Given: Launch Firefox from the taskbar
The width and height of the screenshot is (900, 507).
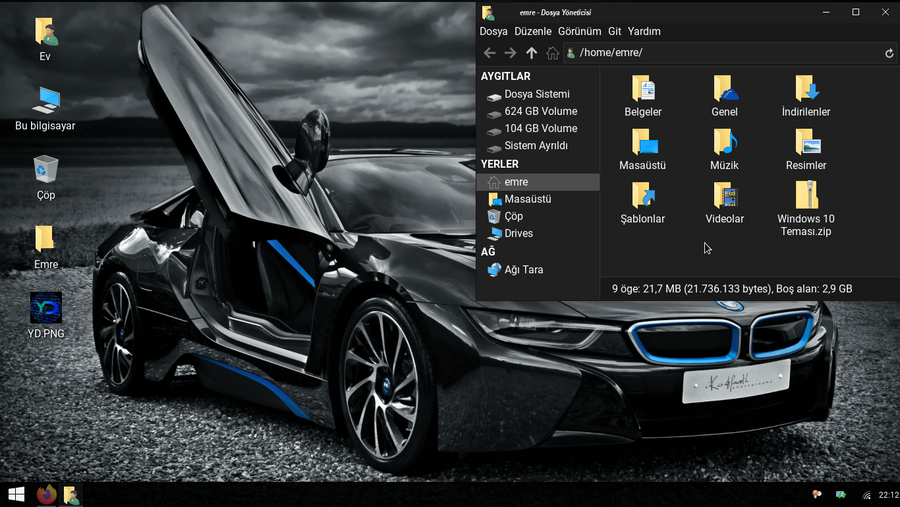Looking at the screenshot, I should click(46, 494).
